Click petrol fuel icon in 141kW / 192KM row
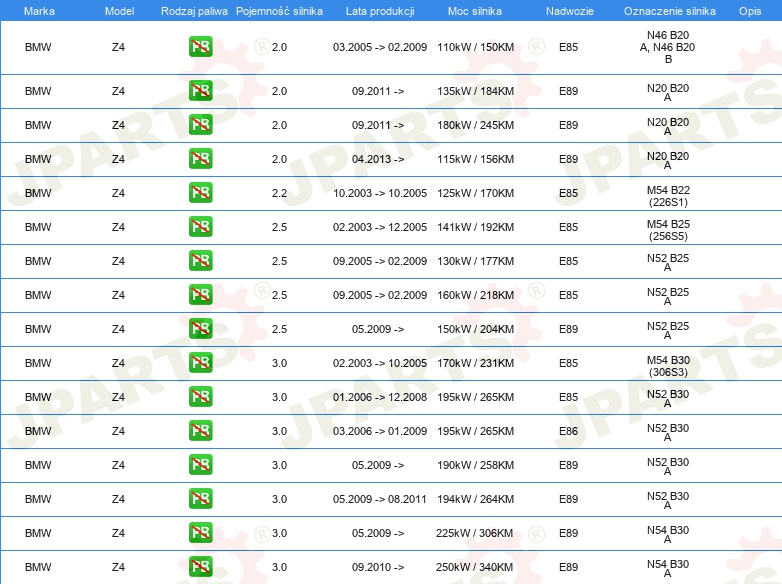 tap(200, 226)
